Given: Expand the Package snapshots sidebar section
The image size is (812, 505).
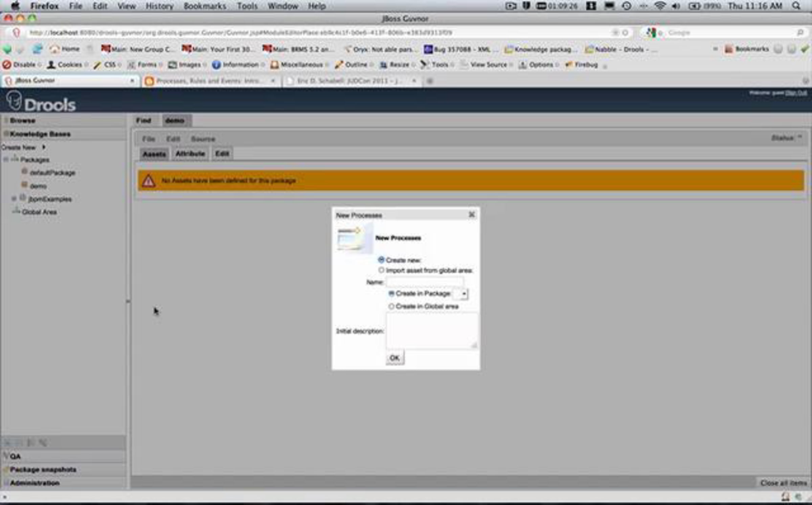Looking at the screenshot, I should click(x=64, y=469).
